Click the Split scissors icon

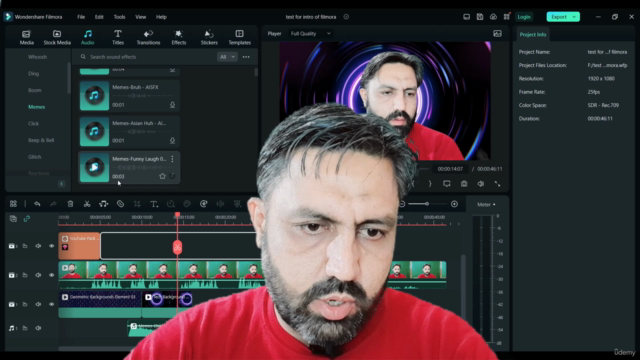[87, 204]
